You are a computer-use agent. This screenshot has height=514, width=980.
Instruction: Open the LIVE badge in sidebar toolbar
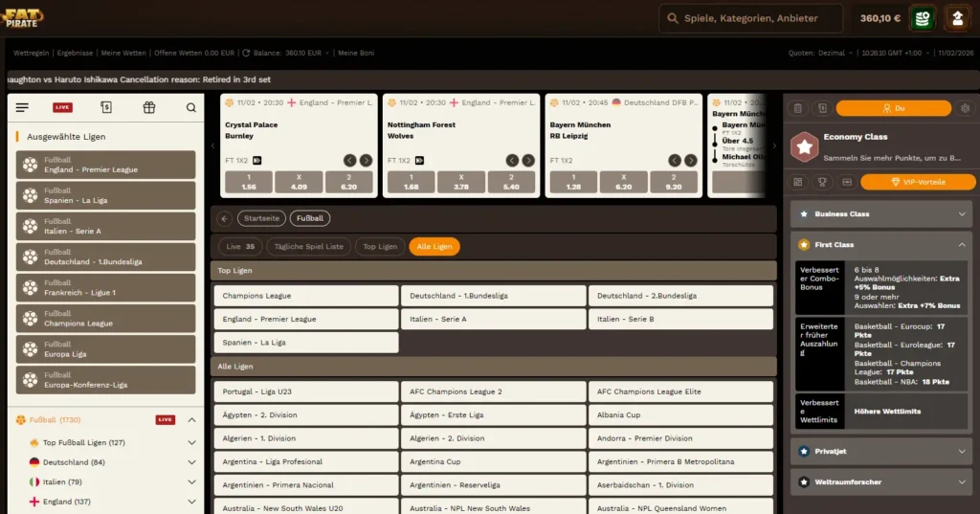pos(62,107)
